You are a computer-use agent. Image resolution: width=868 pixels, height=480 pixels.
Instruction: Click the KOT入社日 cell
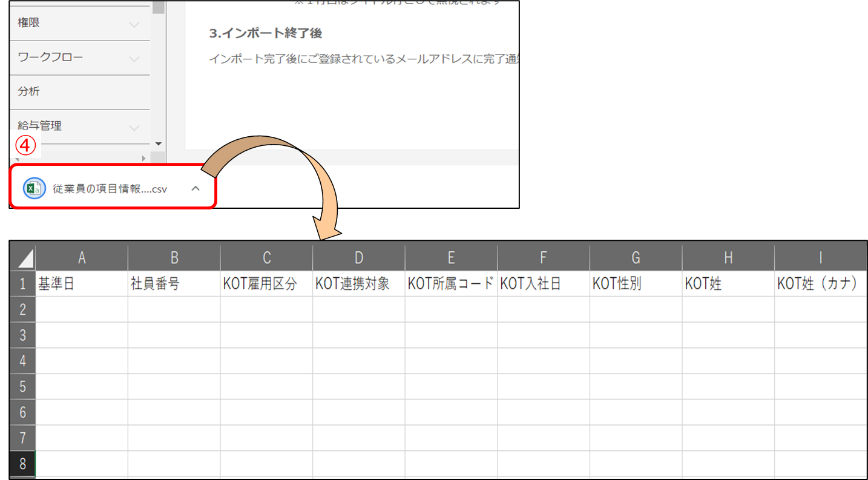click(x=544, y=284)
